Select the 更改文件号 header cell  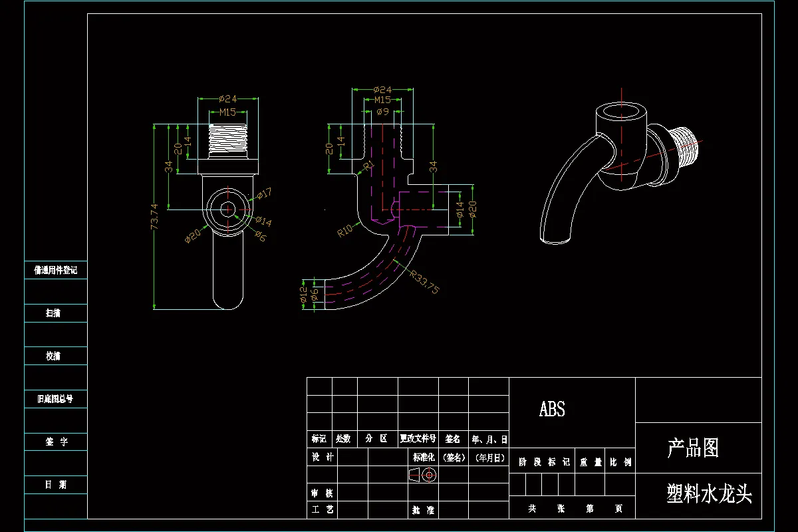[418, 439]
